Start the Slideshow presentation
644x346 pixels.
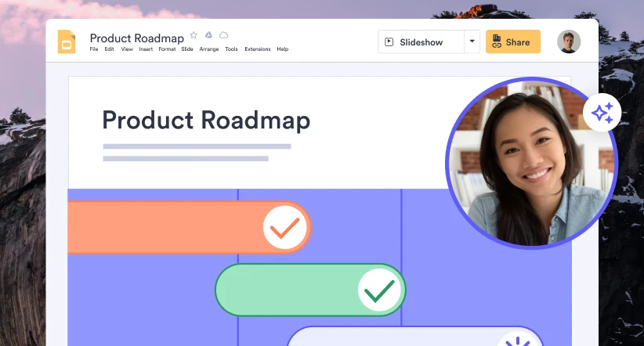421,41
